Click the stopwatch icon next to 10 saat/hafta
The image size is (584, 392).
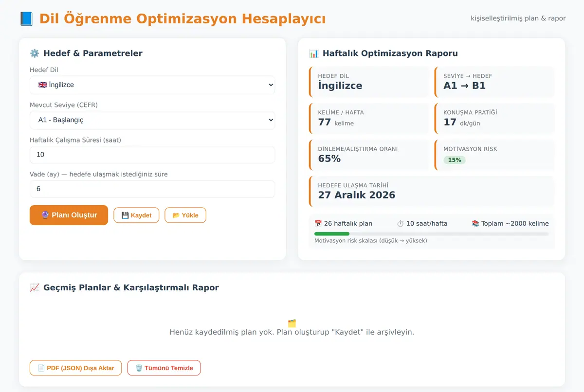click(x=401, y=224)
